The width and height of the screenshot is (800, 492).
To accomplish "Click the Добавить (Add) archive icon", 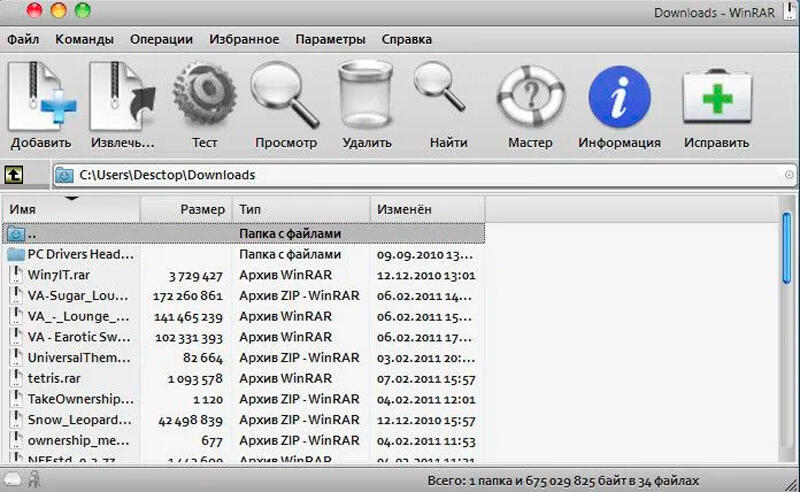I will 41,98.
